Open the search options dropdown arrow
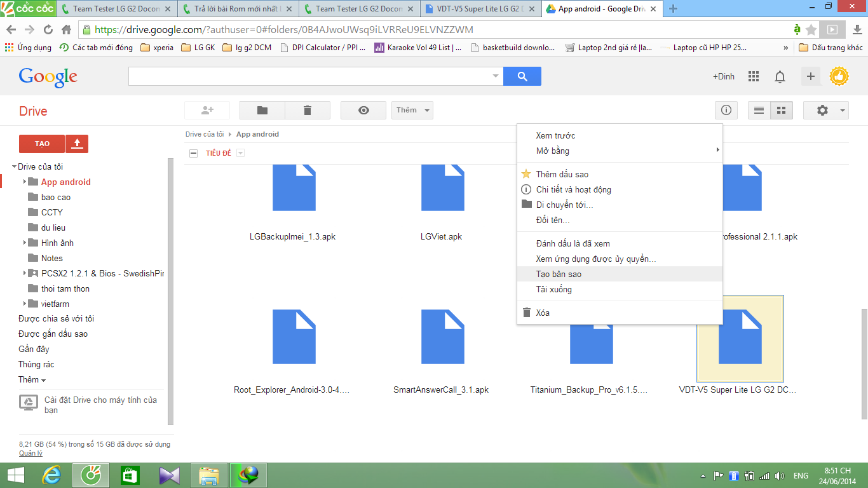 click(496, 76)
